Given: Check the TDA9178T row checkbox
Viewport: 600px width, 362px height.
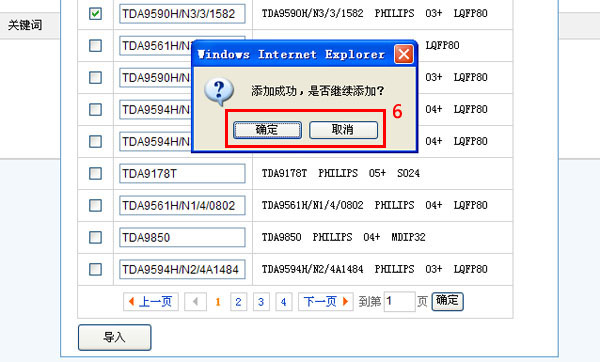Looking at the screenshot, I should (95, 173).
